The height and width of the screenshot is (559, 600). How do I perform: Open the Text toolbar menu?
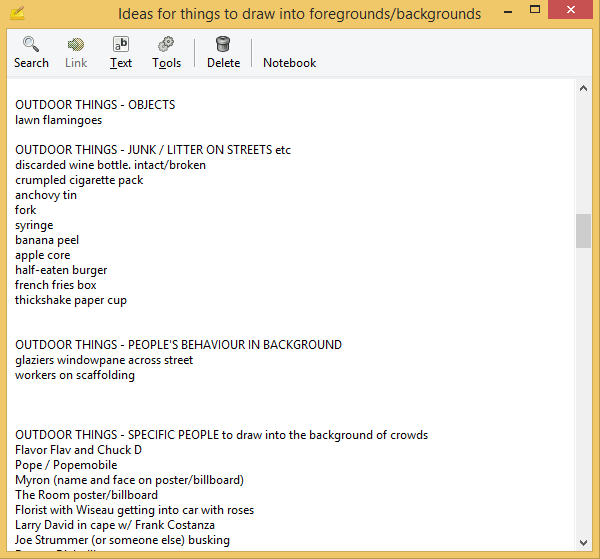[x=121, y=45]
